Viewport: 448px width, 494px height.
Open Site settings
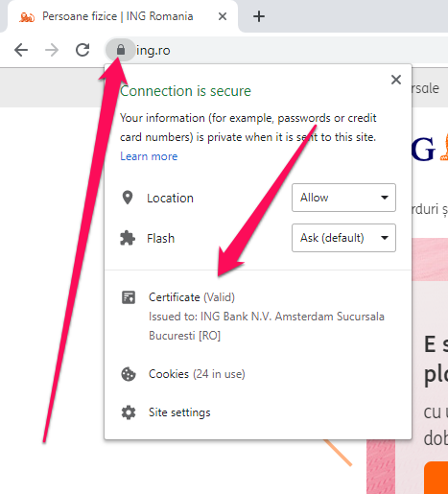point(179,412)
